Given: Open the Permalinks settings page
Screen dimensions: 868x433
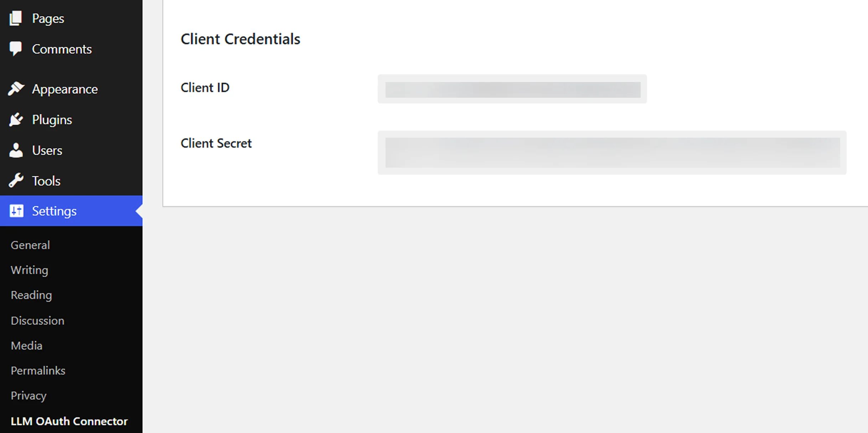Looking at the screenshot, I should (38, 370).
